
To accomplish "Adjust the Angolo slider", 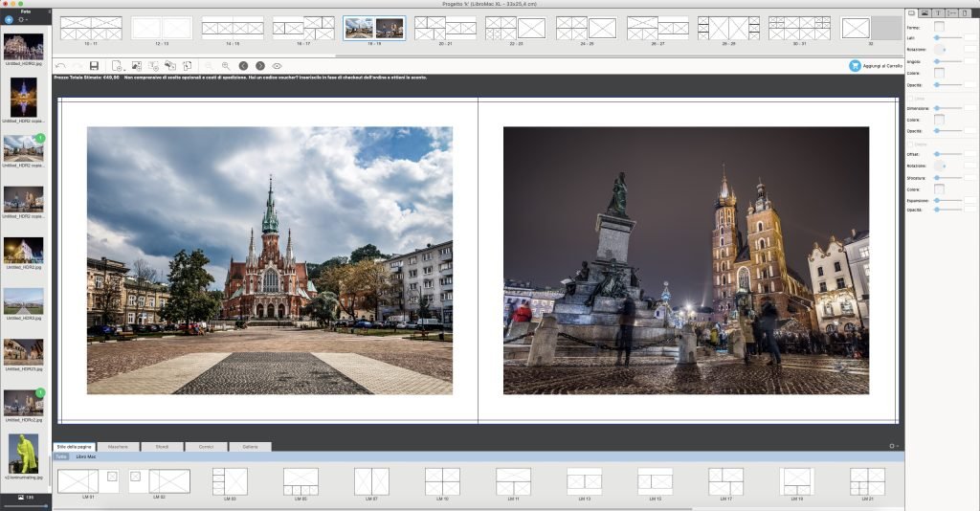I will click(x=948, y=61).
